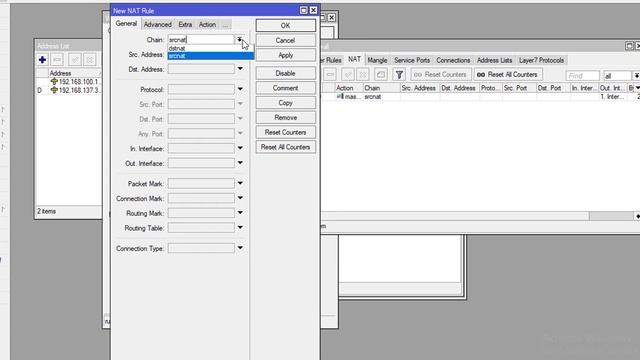Screen dimensions: 640x360
Task: Apply the NAT rule settings
Action: (285, 55)
